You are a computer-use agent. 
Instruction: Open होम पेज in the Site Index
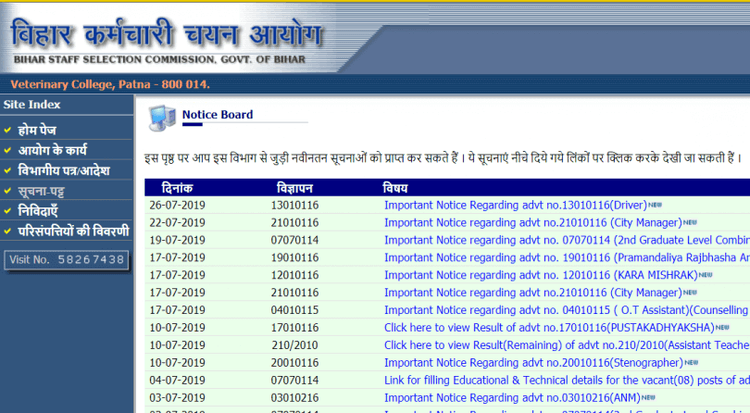[x=40, y=129]
